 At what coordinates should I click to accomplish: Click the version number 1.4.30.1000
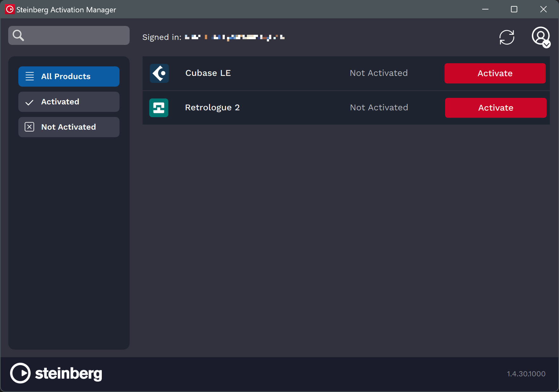[x=526, y=374]
